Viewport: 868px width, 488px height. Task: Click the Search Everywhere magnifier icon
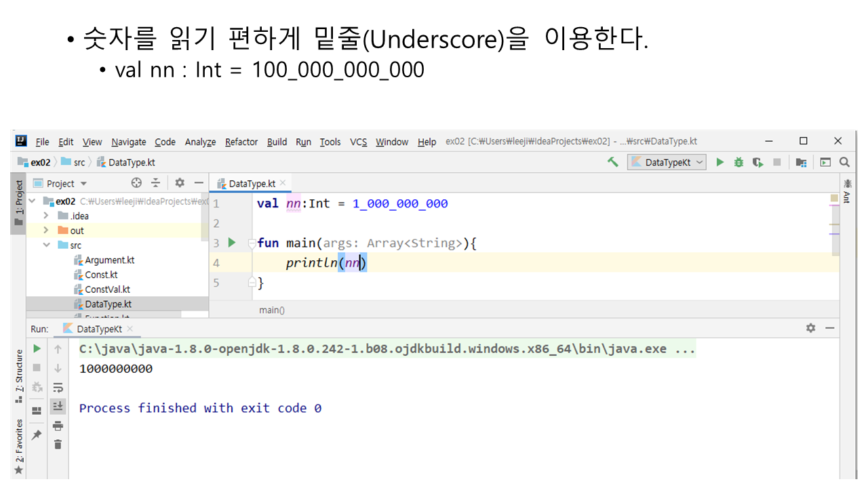coord(844,162)
